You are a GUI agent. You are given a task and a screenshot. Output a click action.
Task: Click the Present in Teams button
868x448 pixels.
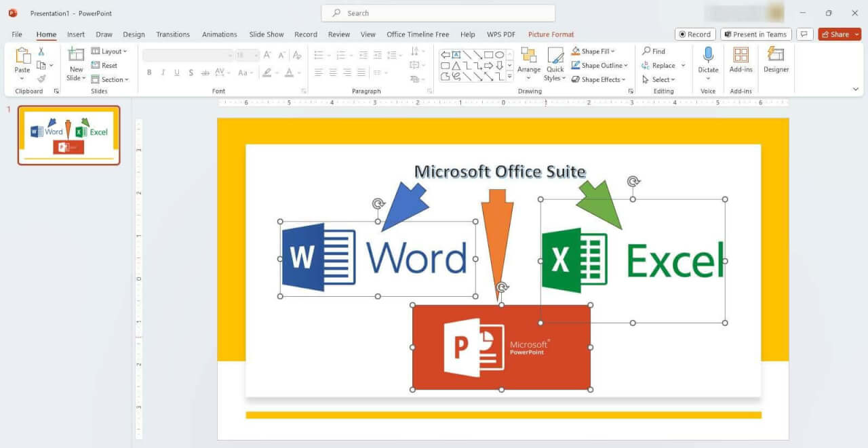[756, 35]
